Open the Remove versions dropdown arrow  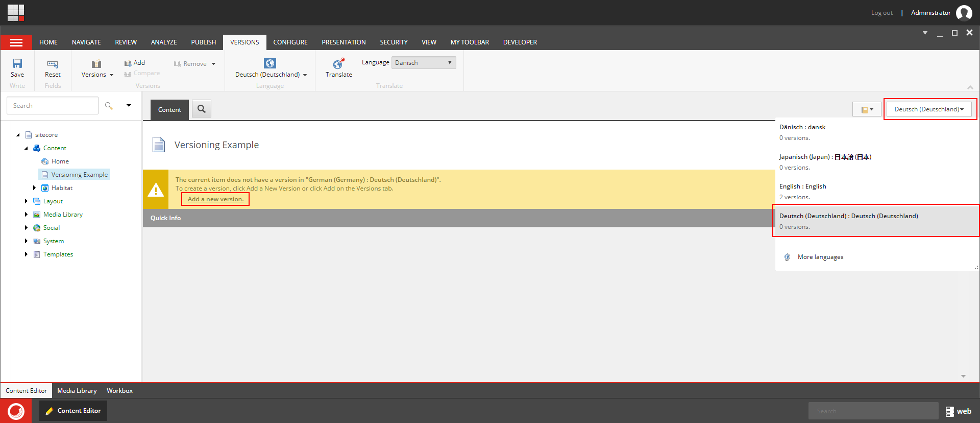click(x=213, y=64)
